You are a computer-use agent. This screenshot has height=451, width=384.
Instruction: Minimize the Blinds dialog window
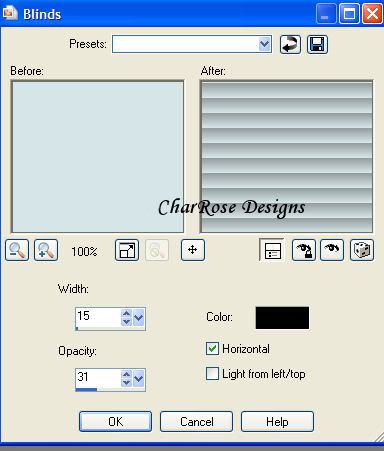click(326, 14)
